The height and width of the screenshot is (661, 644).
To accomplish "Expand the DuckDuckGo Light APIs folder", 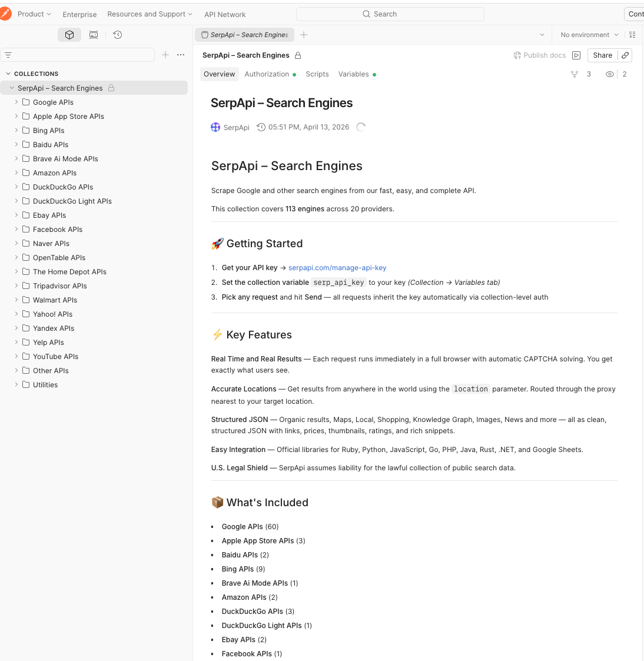I will click(16, 201).
